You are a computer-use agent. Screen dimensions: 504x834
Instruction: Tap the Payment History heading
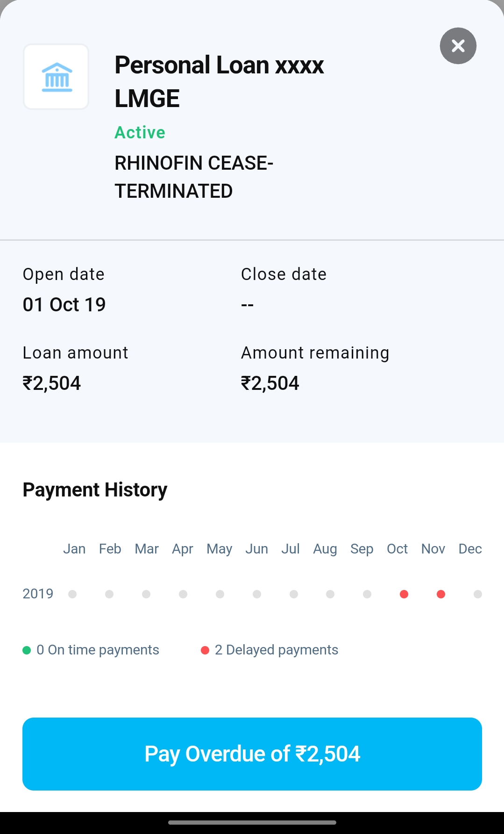pyautogui.click(x=95, y=490)
